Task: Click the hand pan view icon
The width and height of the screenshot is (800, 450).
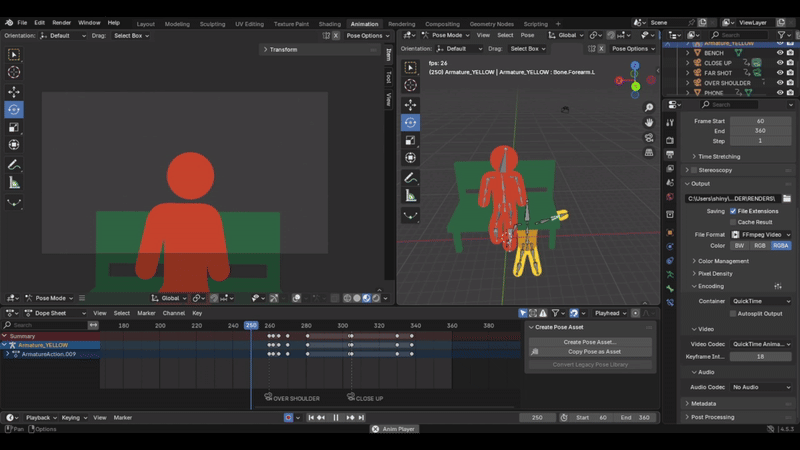Action: (x=650, y=123)
